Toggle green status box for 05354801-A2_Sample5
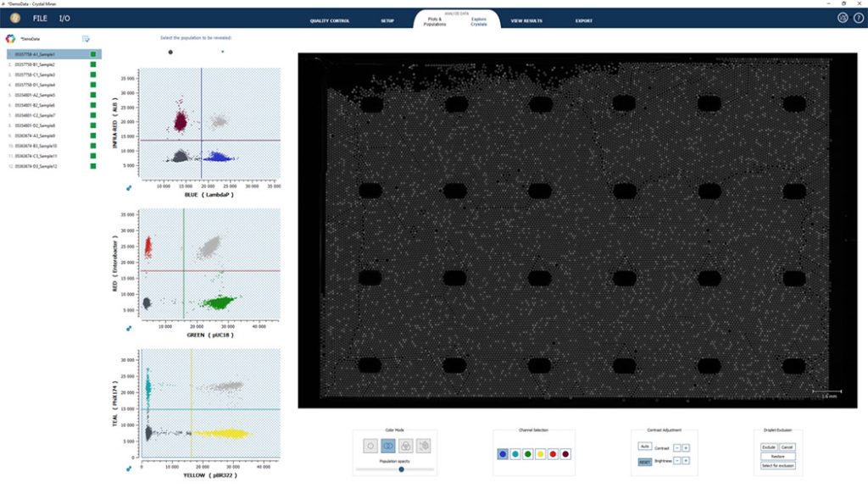 click(93, 95)
